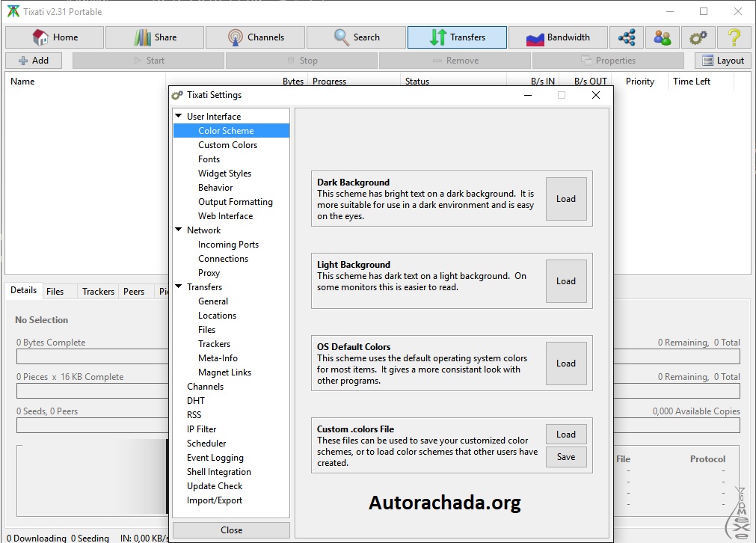Minimize the Tixati Settings window
The image size is (756, 543).
(528, 95)
